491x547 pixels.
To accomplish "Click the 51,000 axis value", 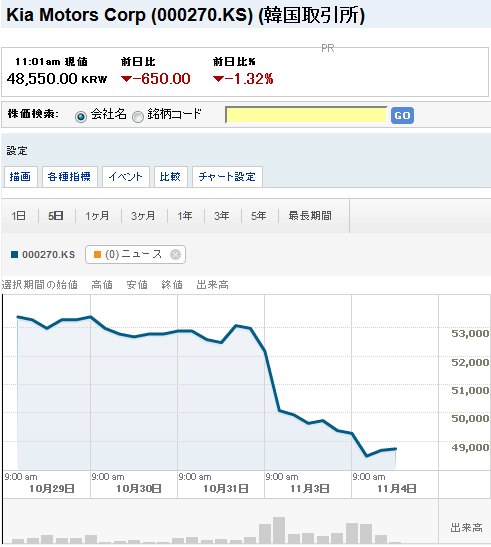I will point(470,391).
